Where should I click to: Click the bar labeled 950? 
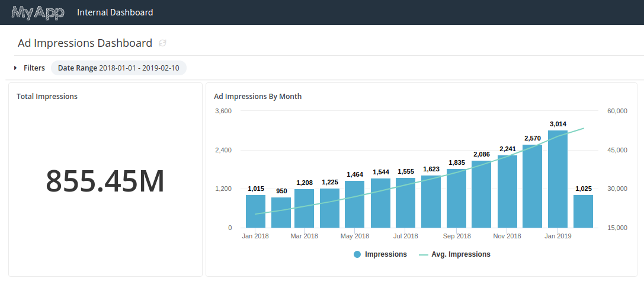point(281,213)
